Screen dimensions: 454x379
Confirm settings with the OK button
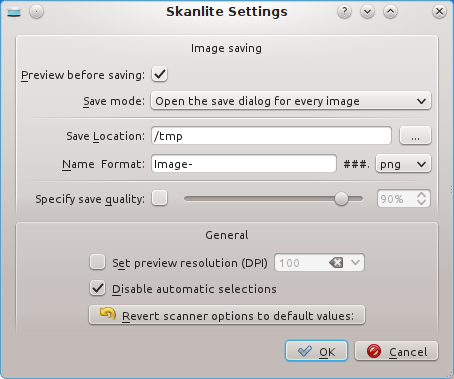click(316, 351)
